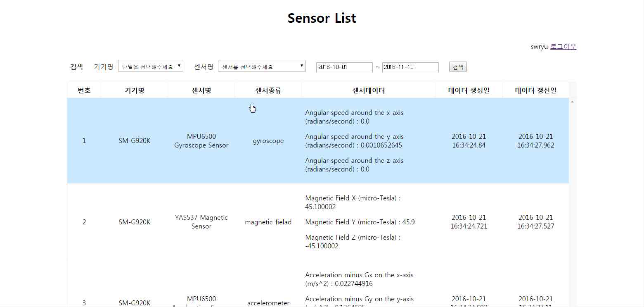Click Acceleration minus Gx x-axis text
The image size is (644, 307).
pos(359,279)
